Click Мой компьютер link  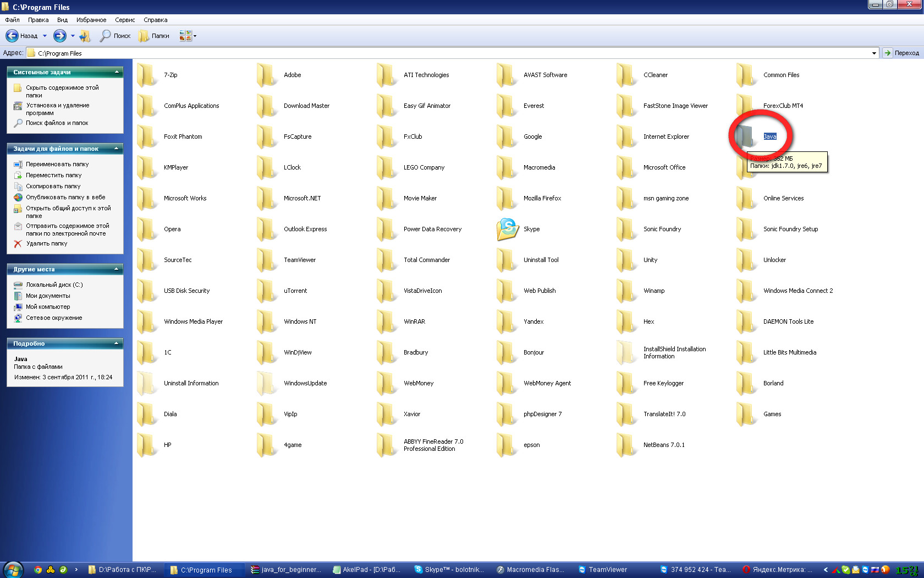[x=48, y=307]
